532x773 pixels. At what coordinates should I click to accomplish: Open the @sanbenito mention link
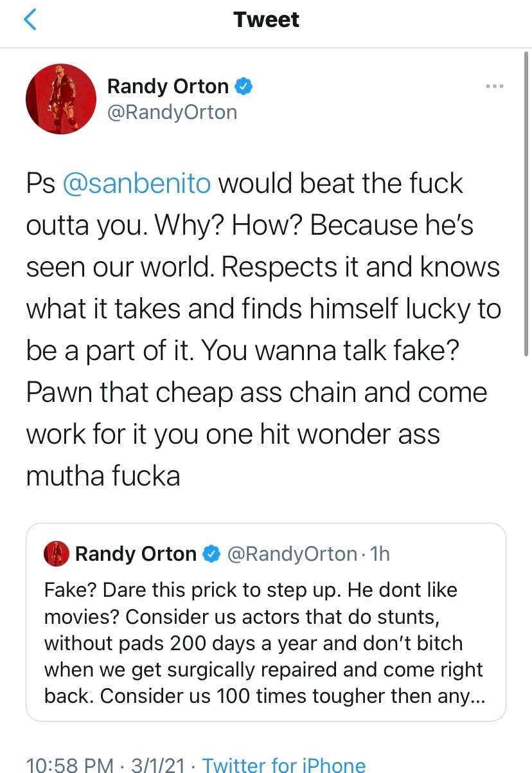pyautogui.click(x=137, y=183)
